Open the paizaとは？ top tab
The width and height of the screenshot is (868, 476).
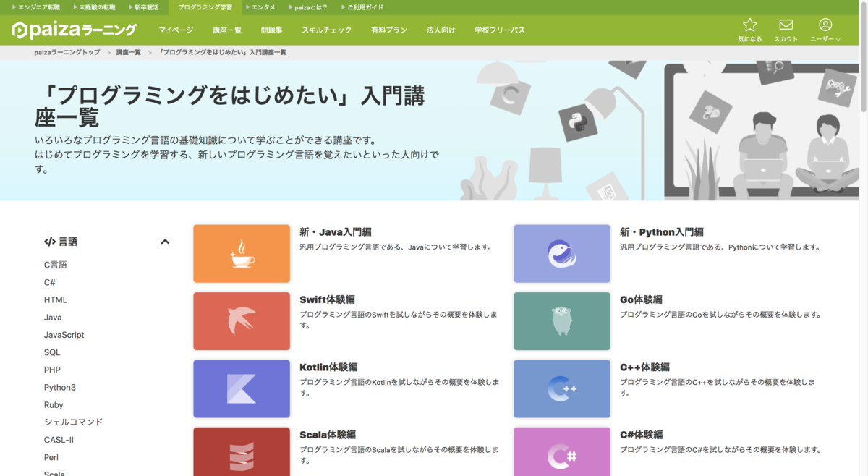[307, 7]
